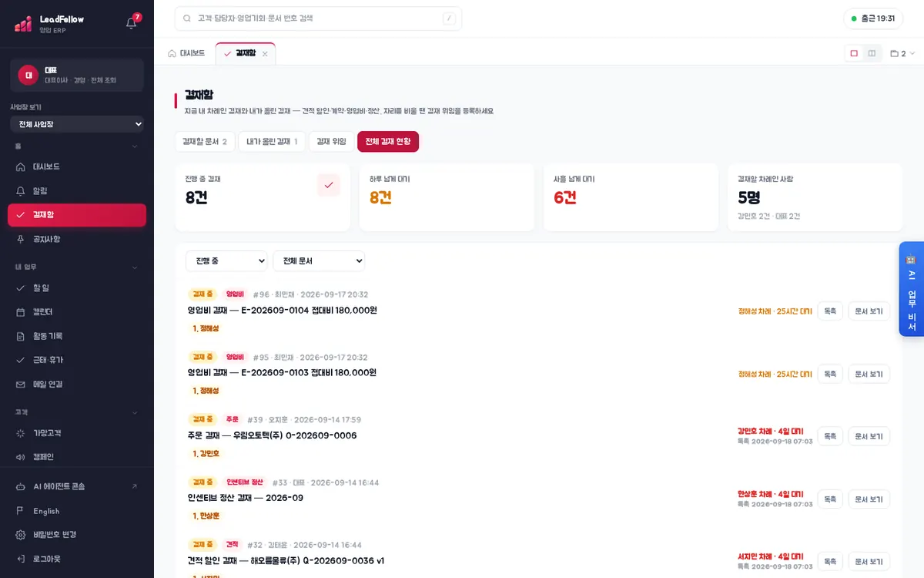Click the 결재할 차례인 사람 5명 card
This screenshot has height=578, width=924.
[815, 197]
